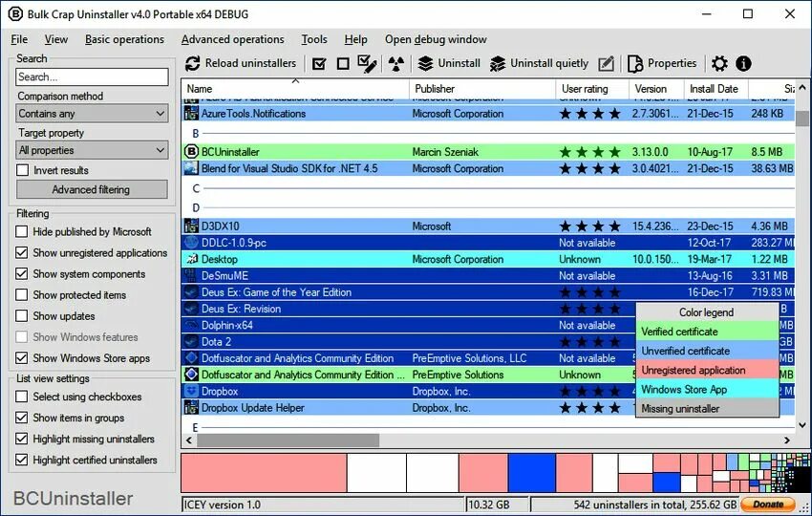
Task: Click Open debug window menu item
Action: click(436, 39)
